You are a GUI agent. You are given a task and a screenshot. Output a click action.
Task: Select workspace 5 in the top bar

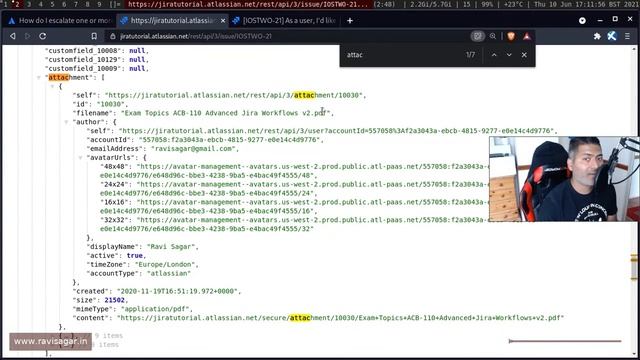point(52,4)
